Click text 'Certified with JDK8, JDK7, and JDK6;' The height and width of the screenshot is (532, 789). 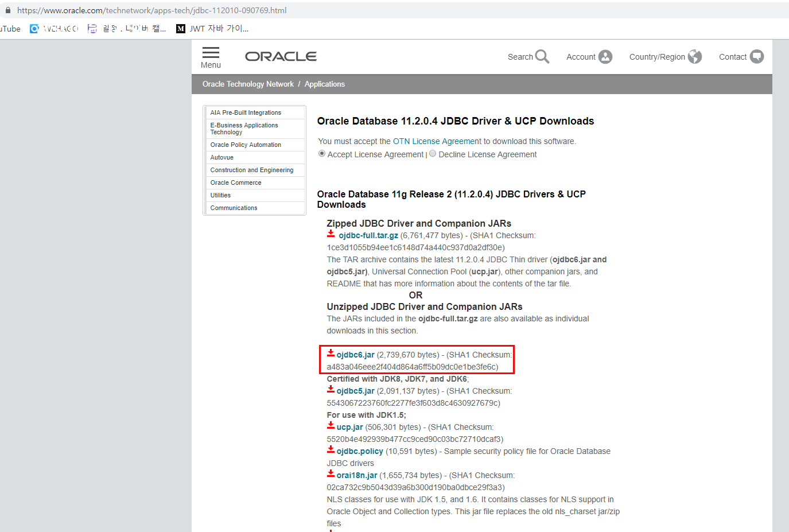[x=398, y=379]
